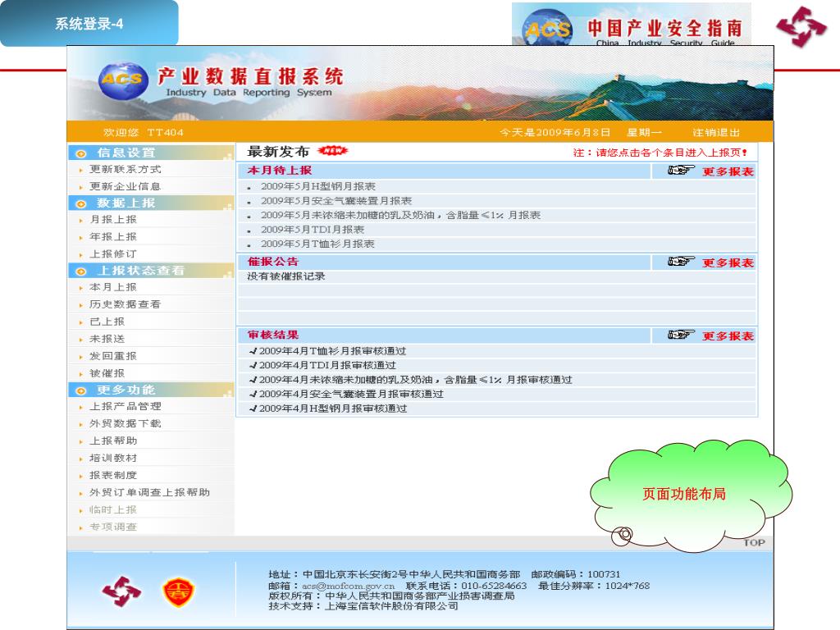
Task: Click the ACS globe logo in the banner
Action: point(121,81)
